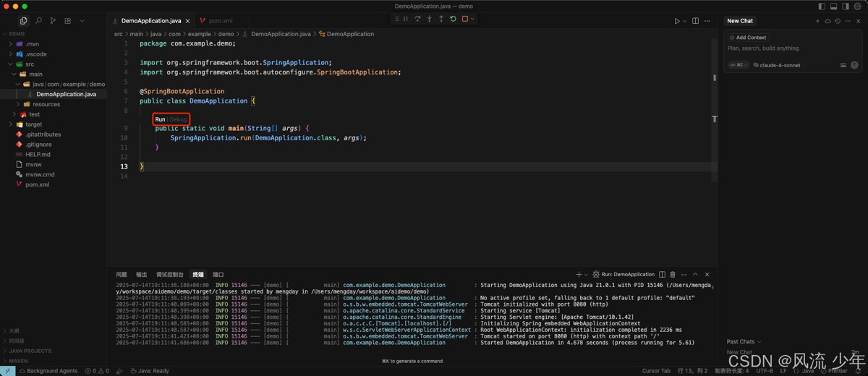
Task: Pause the debug session
Action: click(405, 19)
